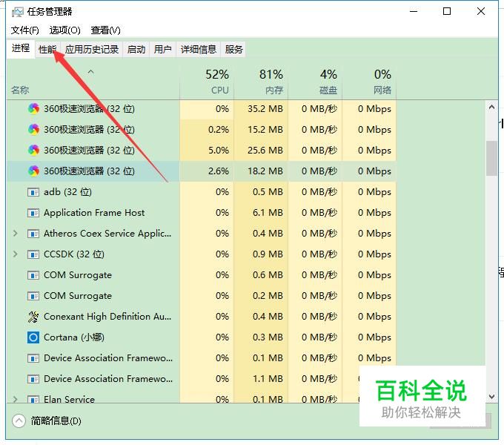Image resolution: width=504 pixels, height=445 pixels.
Task: Click the 360 browser icon in the 25.6 MB row
Action: pyautogui.click(x=33, y=151)
